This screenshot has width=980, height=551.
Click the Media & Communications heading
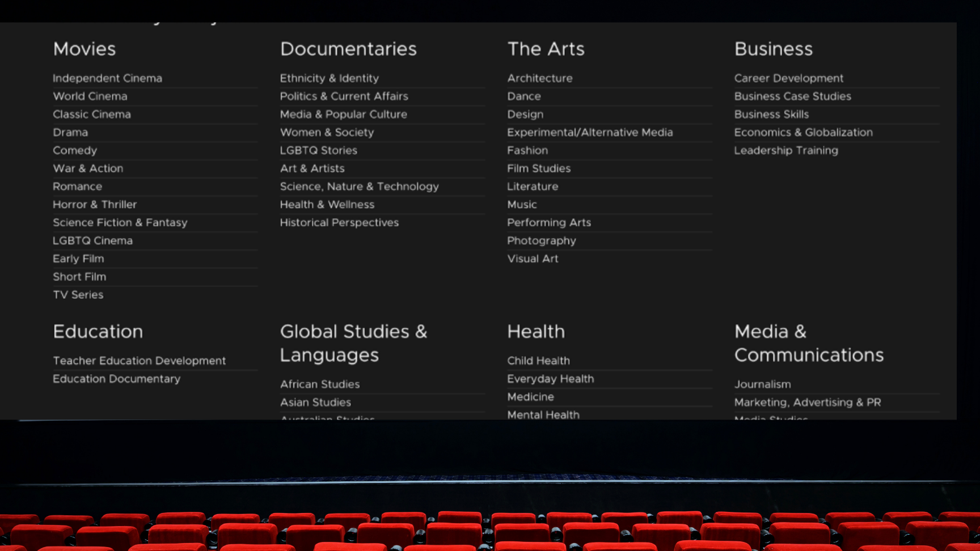point(809,344)
